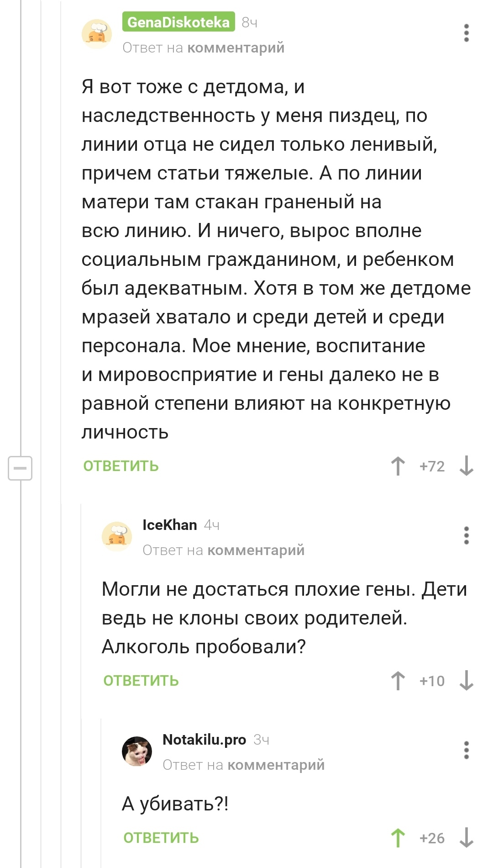Click IceKhan's avatar picture
This screenshot has width=493, height=868.
pyautogui.click(x=117, y=536)
